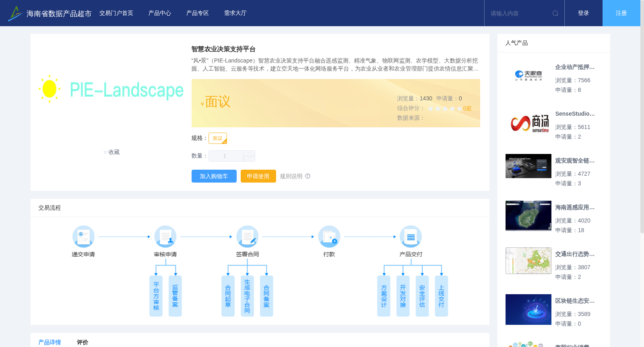Click the 审核申请 step icon

click(x=165, y=237)
